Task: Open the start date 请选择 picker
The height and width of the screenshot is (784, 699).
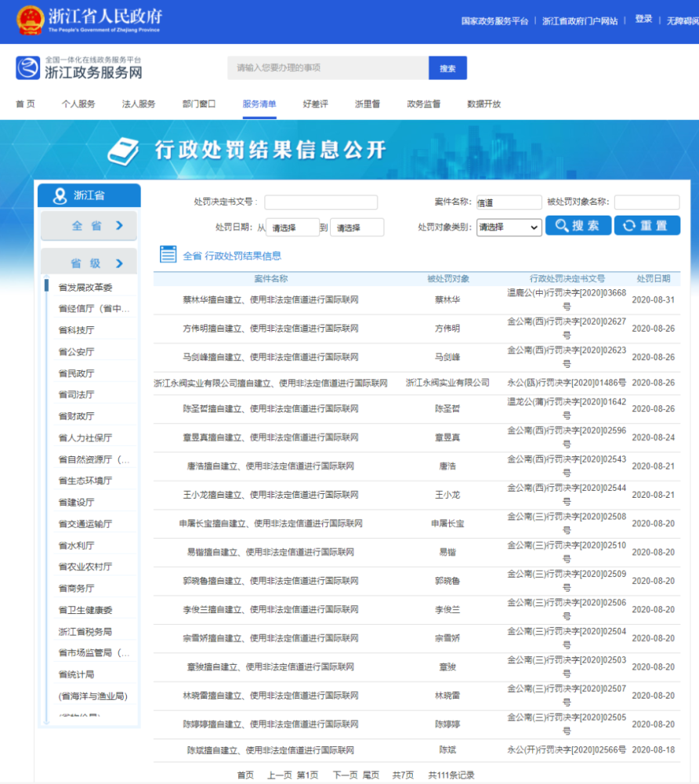Action: coord(292,227)
